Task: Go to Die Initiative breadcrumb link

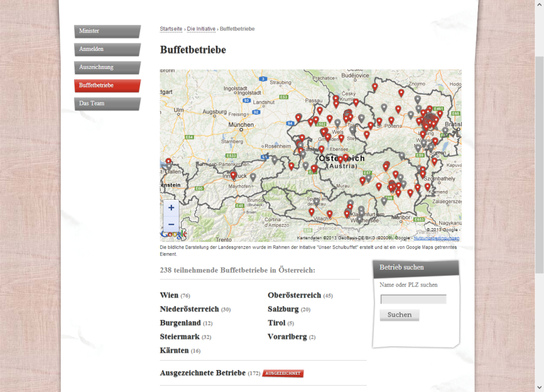Action: [x=201, y=29]
